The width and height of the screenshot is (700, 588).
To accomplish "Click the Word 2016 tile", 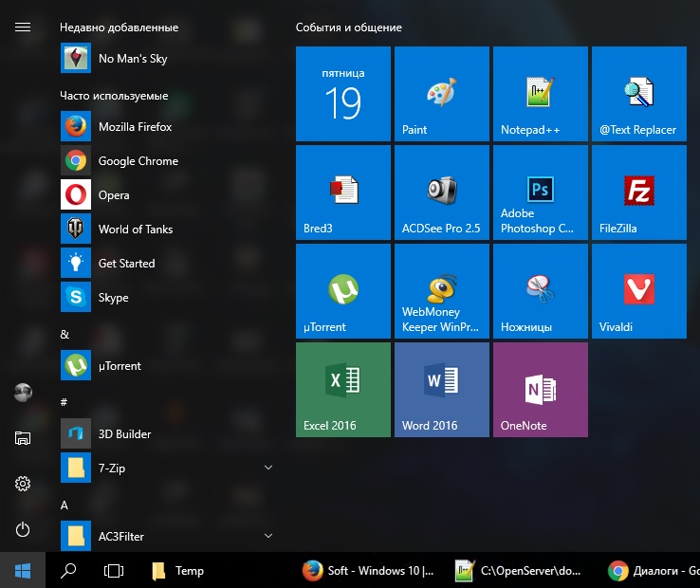I will click(441, 390).
